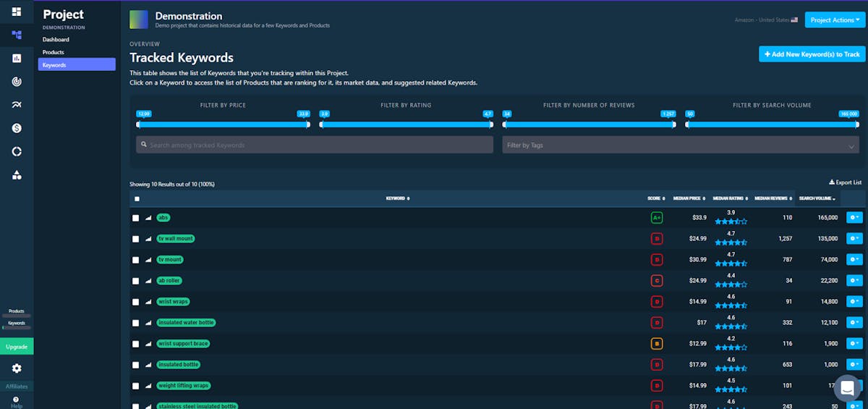Click the Filter by Number of Reviews slider
The width and height of the screenshot is (868, 409).
[589, 125]
